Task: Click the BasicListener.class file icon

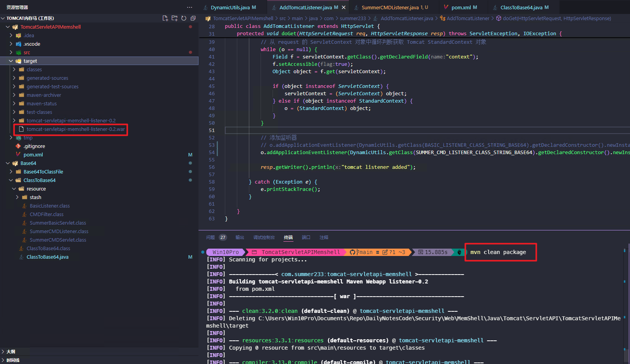Action: coord(24,206)
